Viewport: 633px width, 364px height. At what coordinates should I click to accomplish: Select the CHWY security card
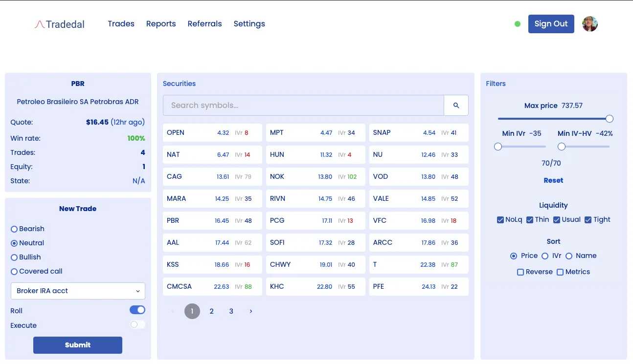[x=316, y=264]
